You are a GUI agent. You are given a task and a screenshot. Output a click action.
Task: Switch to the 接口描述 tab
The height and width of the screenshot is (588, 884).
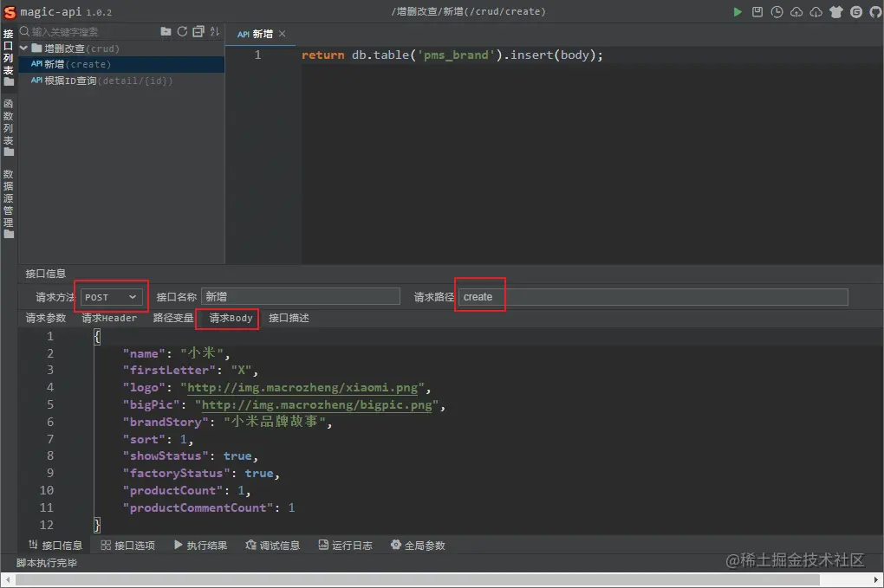click(x=289, y=318)
